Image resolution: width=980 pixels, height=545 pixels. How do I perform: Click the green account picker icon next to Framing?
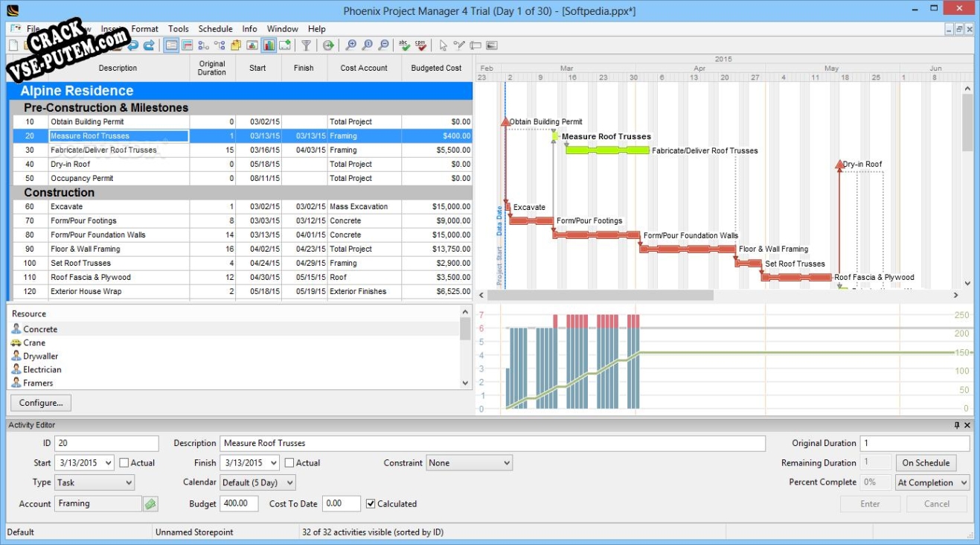point(151,504)
